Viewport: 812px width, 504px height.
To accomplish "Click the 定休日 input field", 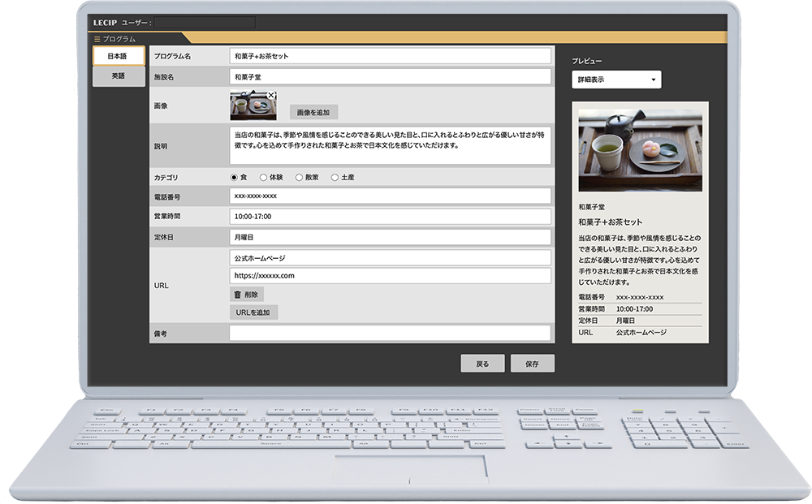I will (390, 237).
